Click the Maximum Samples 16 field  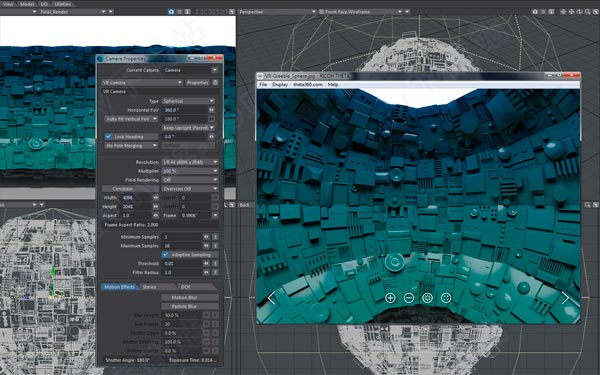182,246
